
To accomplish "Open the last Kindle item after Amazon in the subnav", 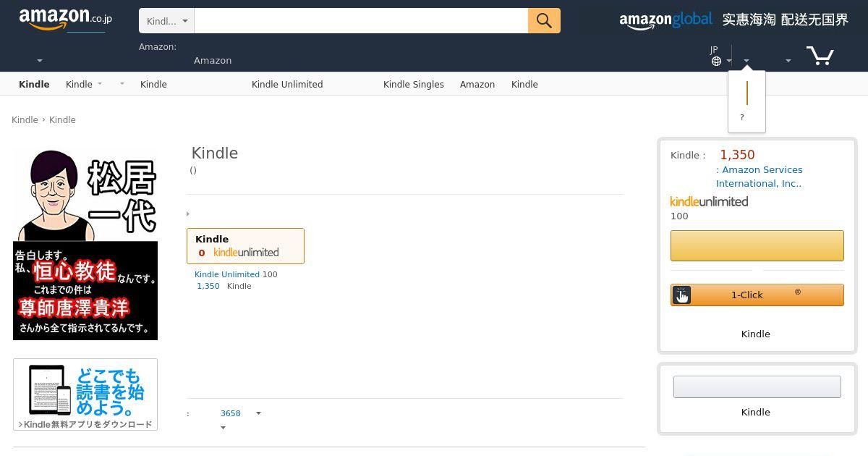I will [x=524, y=85].
